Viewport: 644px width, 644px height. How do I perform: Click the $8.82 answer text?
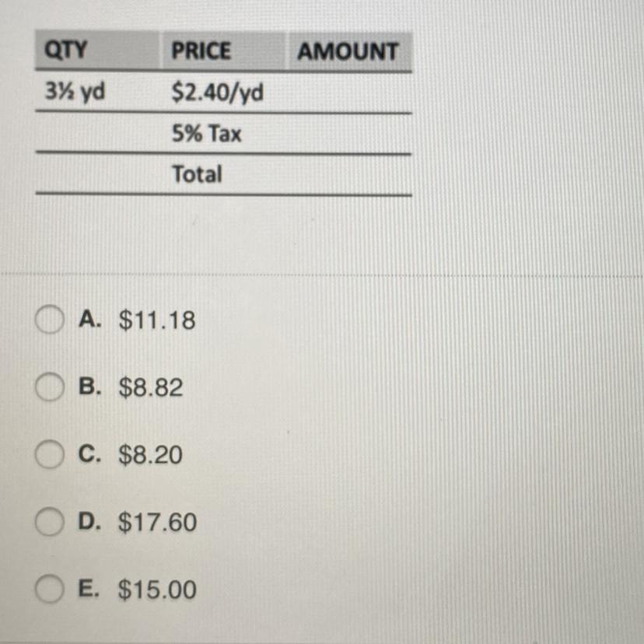(150, 387)
